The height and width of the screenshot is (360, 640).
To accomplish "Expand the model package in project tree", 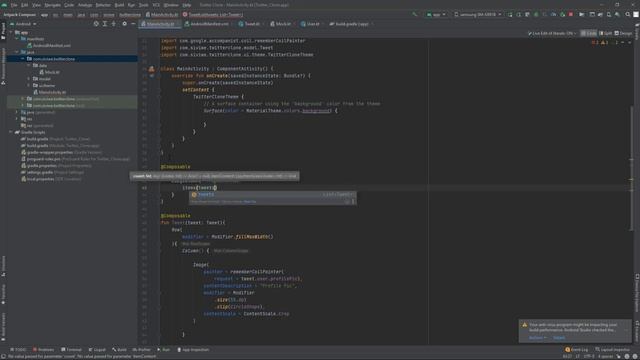I will click(x=29, y=79).
